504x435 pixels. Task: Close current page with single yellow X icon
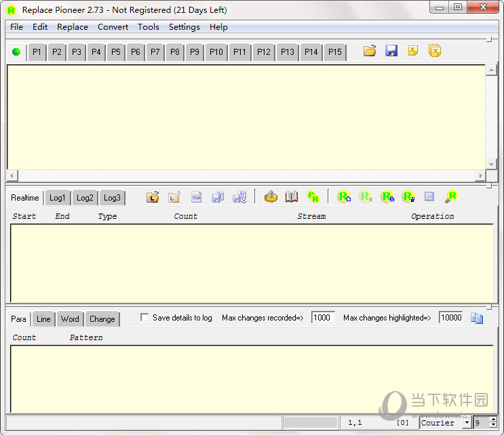click(412, 51)
